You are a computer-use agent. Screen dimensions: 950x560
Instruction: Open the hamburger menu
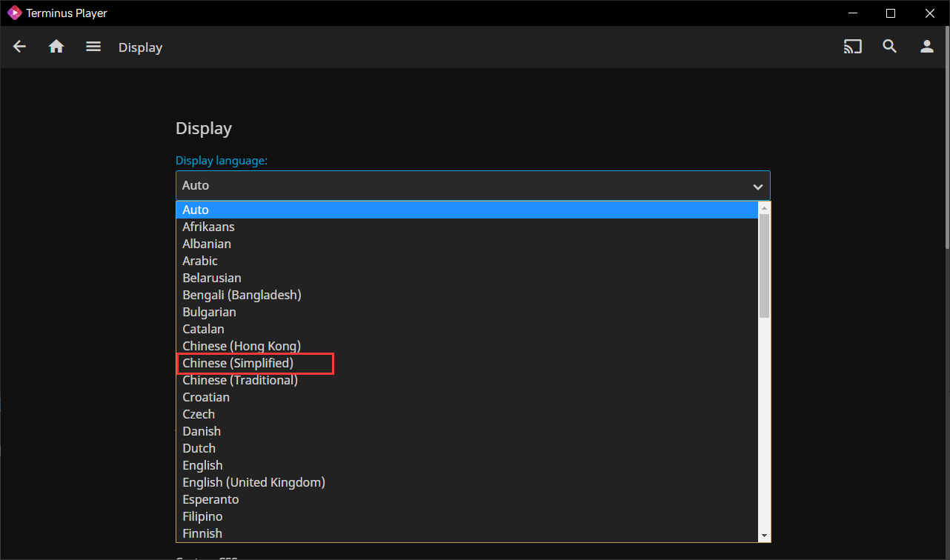93,47
